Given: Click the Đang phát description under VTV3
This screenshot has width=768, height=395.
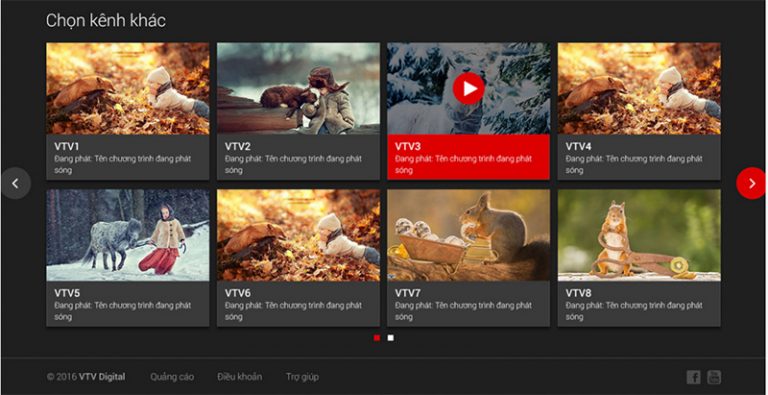Looking at the screenshot, I should [x=463, y=165].
